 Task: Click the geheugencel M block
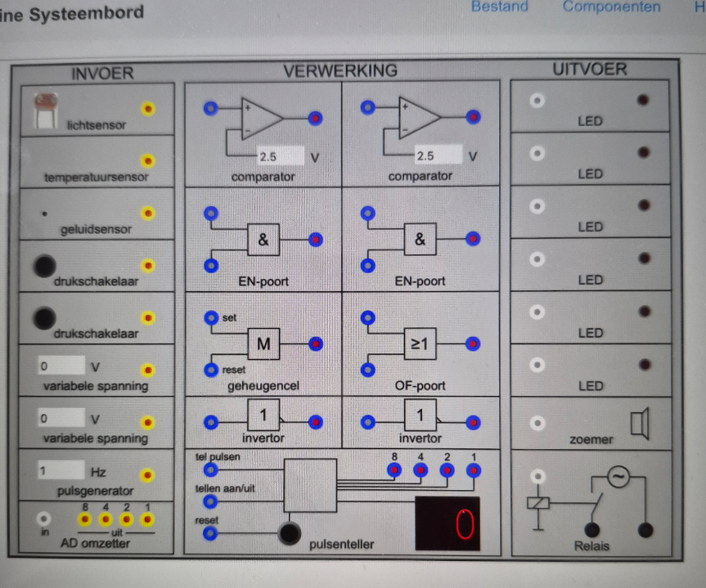tap(263, 344)
